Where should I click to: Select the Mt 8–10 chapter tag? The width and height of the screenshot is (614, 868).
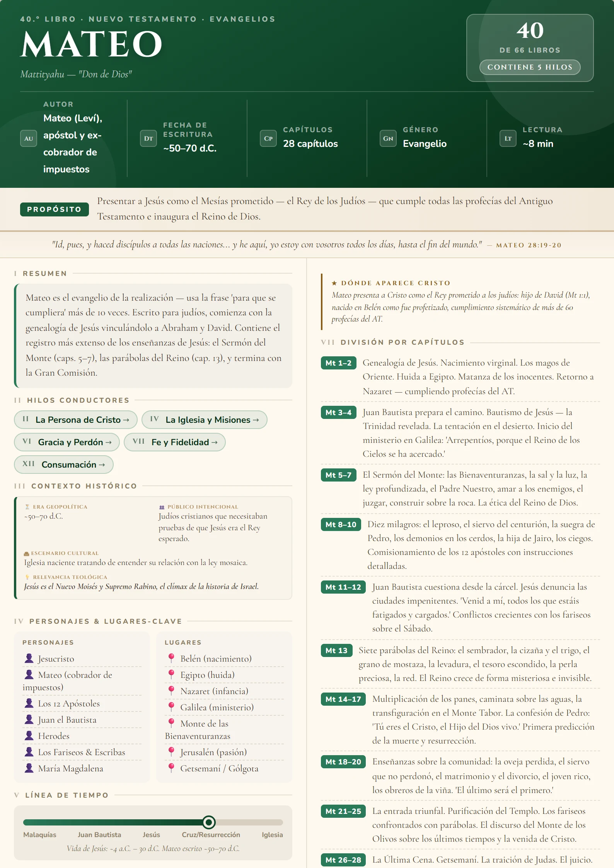point(341,524)
